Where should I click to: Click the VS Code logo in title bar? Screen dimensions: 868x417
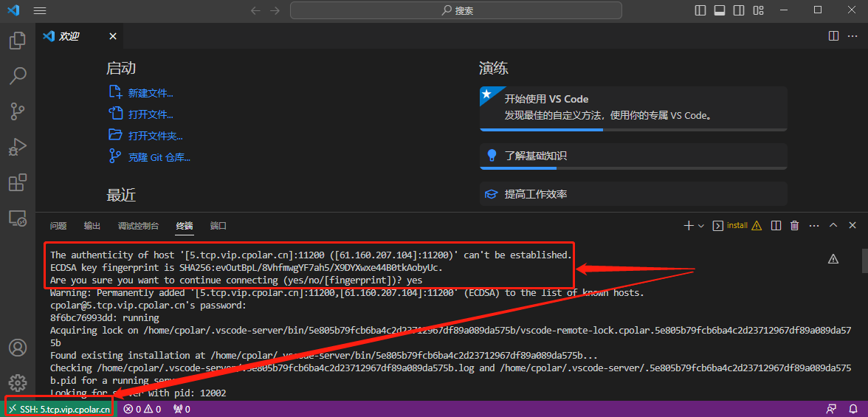(14, 10)
